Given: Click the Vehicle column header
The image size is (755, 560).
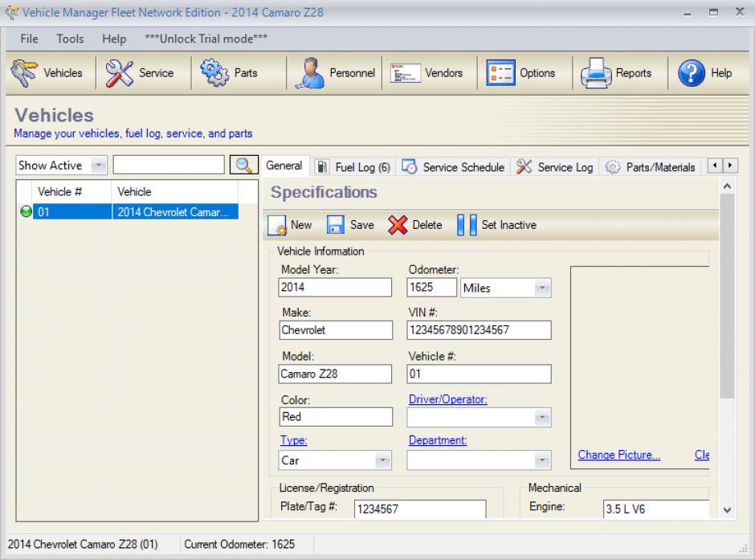Looking at the screenshot, I should tap(175, 192).
